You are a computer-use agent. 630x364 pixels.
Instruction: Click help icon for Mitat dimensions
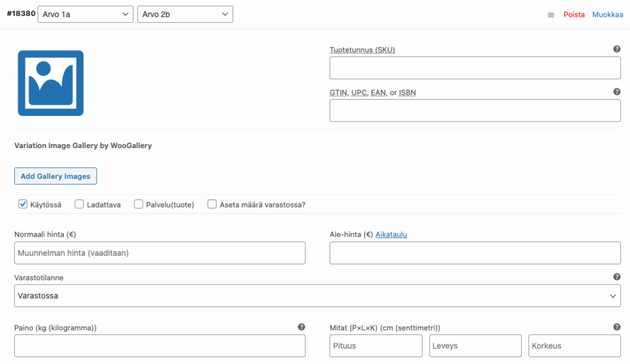(616, 327)
